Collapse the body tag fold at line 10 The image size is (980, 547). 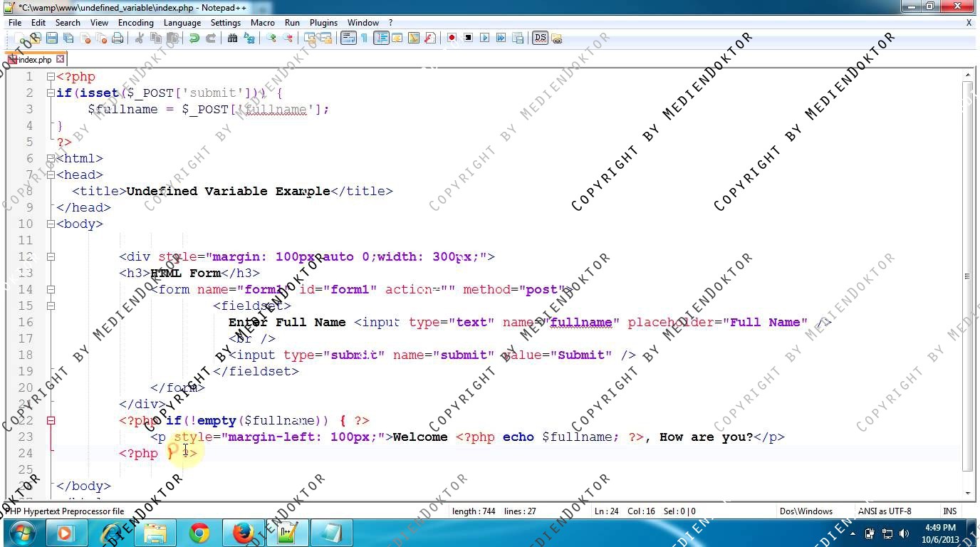pos(51,224)
